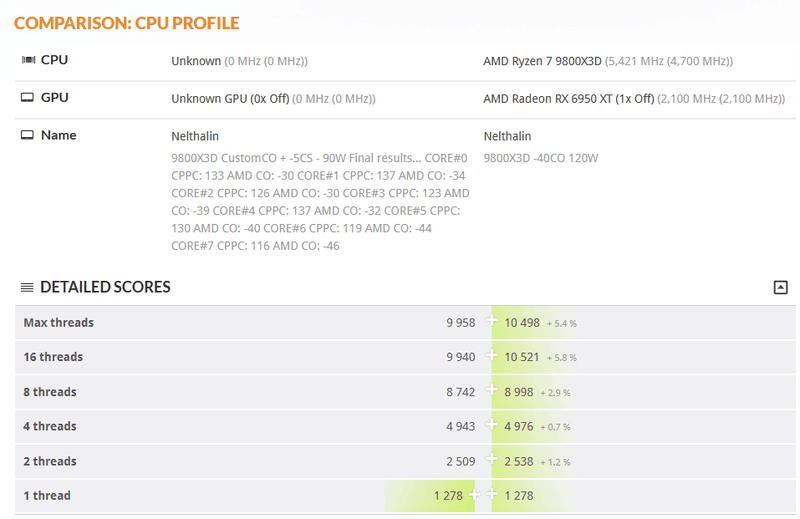Open the left Nelthalin result name
The image size is (800, 519).
(x=195, y=136)
